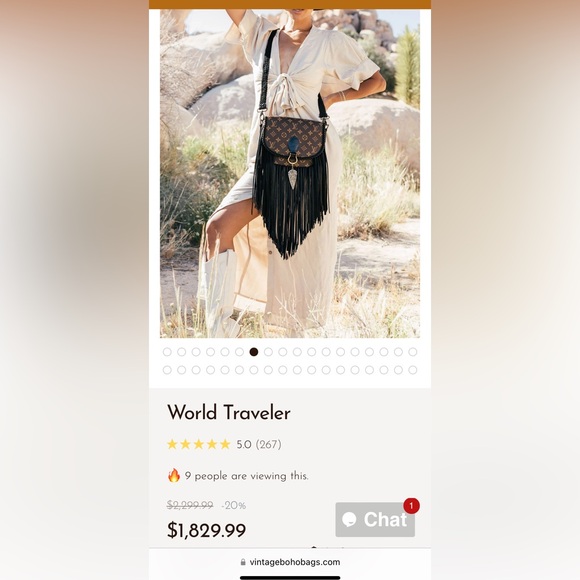Click the padlock icon beside the URL
The height and width of the screenshot is (580, 580).
click(x=243, y=562)
